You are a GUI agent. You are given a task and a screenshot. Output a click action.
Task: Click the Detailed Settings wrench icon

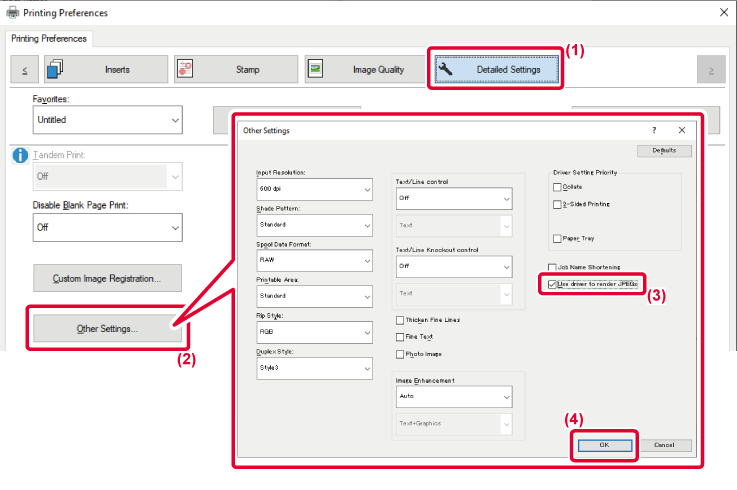pyautogui.click(x=445, y=70)
